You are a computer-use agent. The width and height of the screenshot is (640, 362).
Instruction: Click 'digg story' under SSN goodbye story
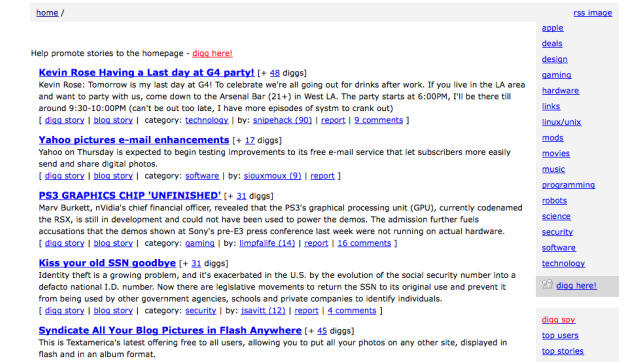click(64, 311)
